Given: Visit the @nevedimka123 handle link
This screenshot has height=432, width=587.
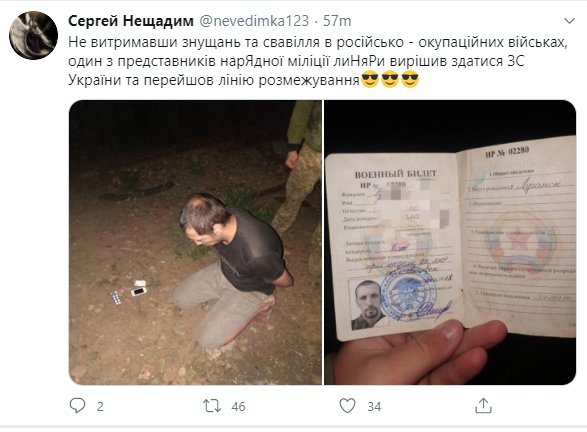Looking at the screenshot, I should (254, 21).
